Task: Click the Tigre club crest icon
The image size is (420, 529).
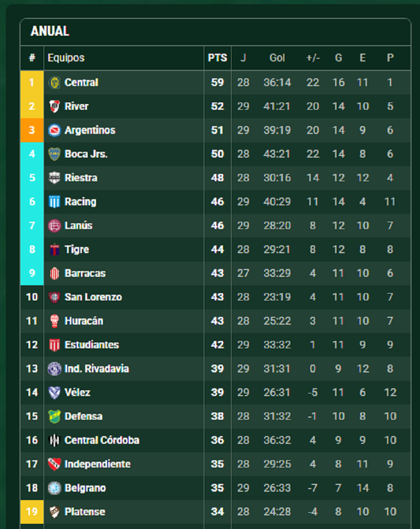Action: (x=55, y=250)
